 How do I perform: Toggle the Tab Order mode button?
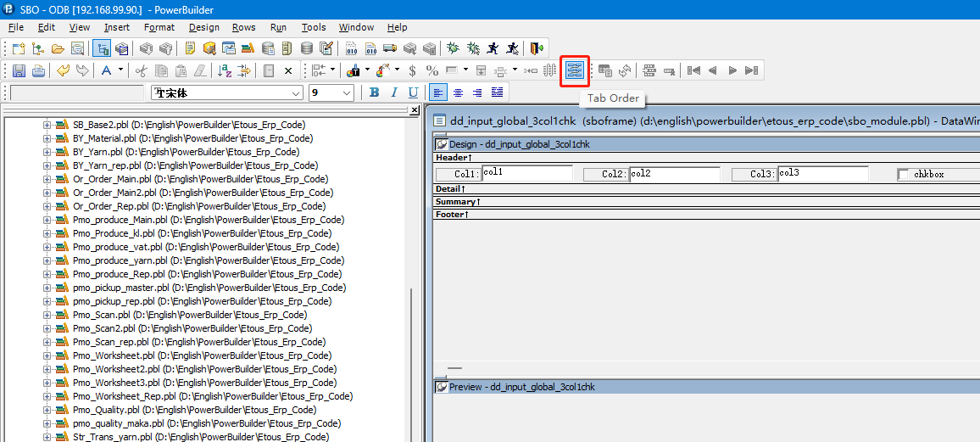[x=575, y=70]
